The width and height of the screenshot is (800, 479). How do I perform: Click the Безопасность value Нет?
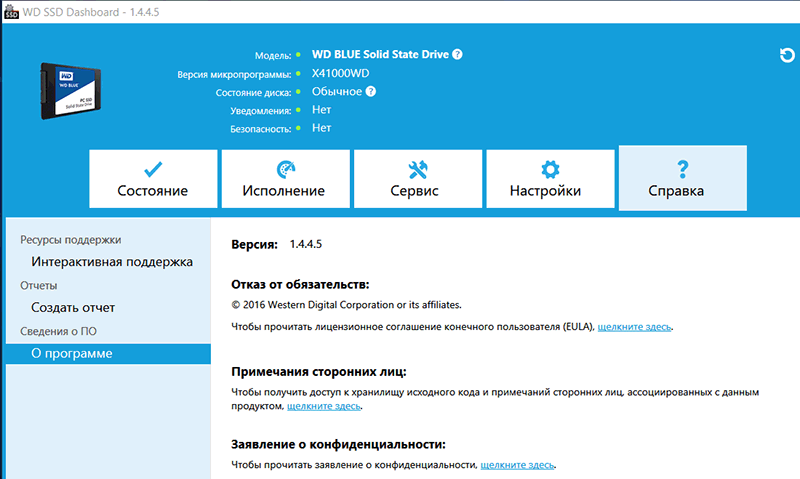coord(321,128)
